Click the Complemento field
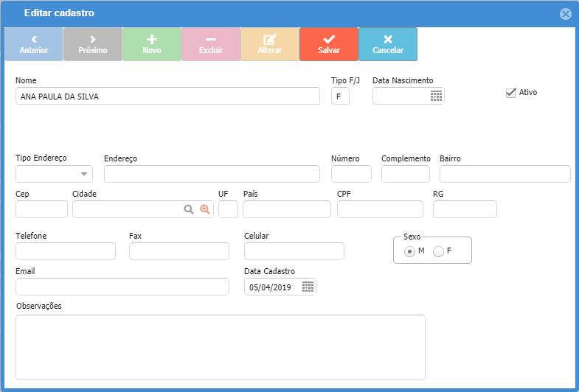Screen dimensions: 579x392 [406, 174]
